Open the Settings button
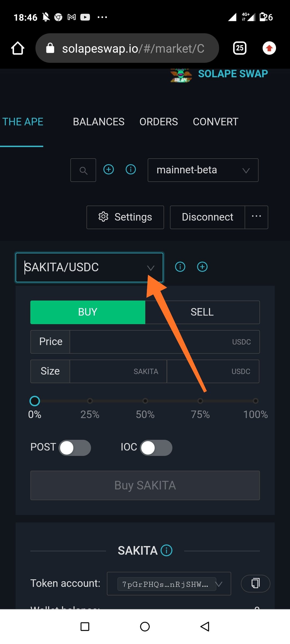 point(125,217)
